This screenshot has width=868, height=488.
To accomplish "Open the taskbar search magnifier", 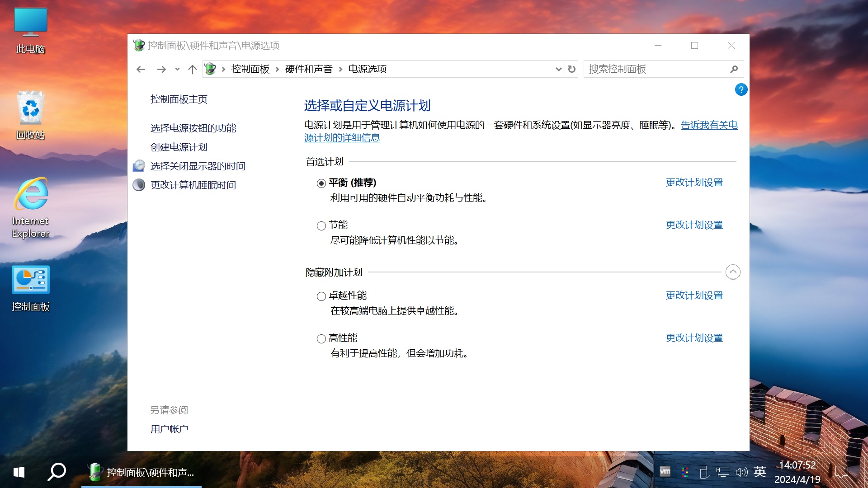I will (57, 472).
